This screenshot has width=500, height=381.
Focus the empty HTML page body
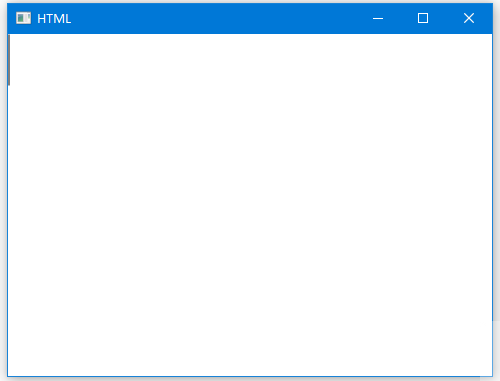250,205
